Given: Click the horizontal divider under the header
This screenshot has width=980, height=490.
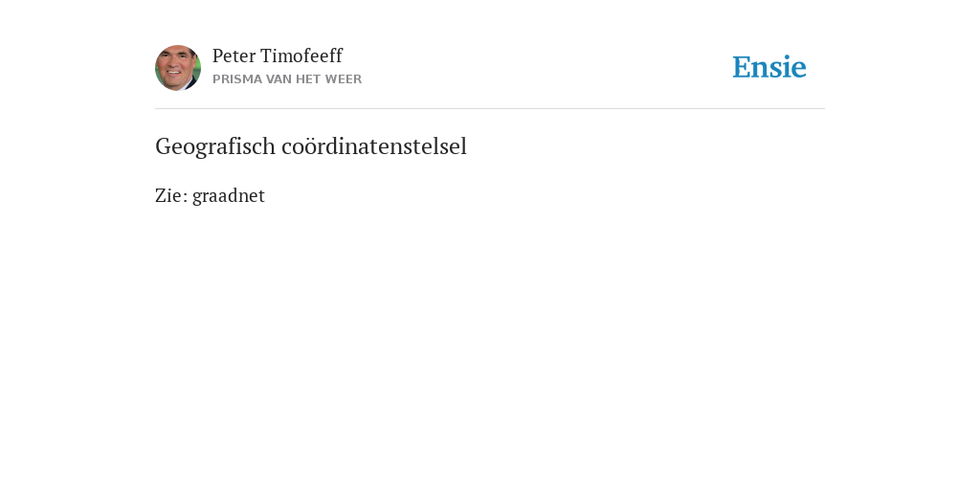Looking at the screenshot, I should (x=490, y=109).
